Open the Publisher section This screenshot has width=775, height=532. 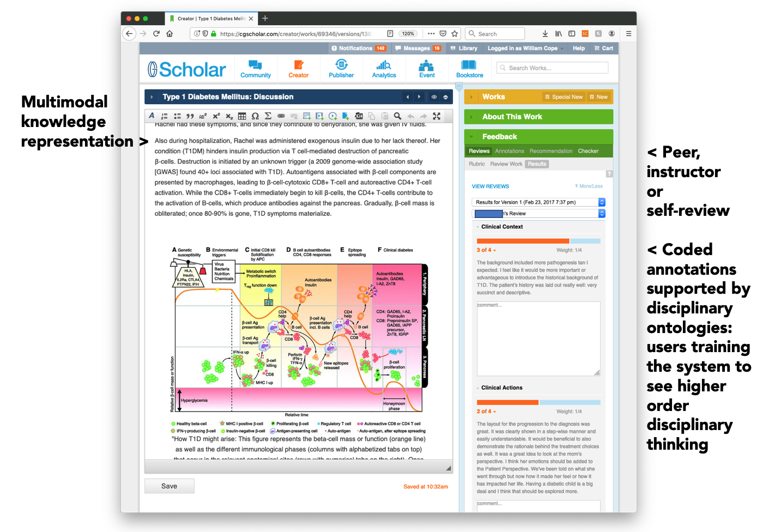point(341,69)
